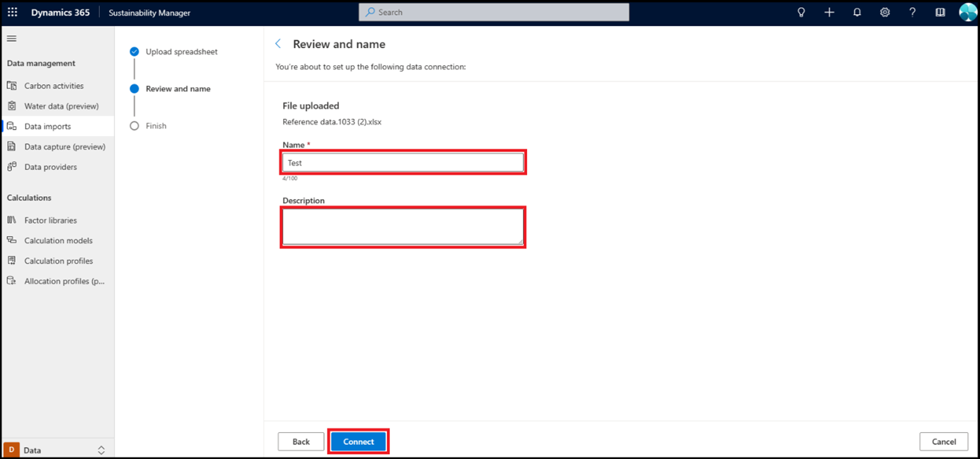Click the Review and name step circle

point(134,89)
